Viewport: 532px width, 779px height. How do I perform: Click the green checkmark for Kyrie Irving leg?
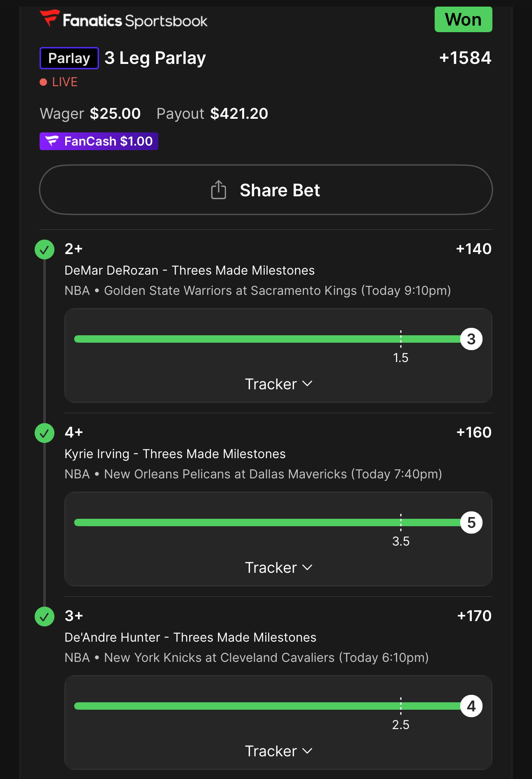coord(45,433)
